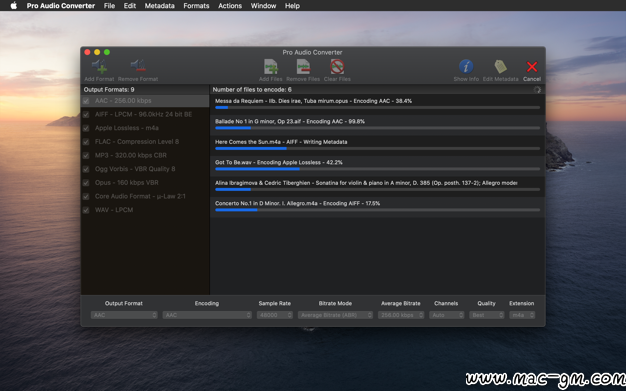Open the Metadata menu
The height and width of the screenshot is (391, 626).
(159, 6)
